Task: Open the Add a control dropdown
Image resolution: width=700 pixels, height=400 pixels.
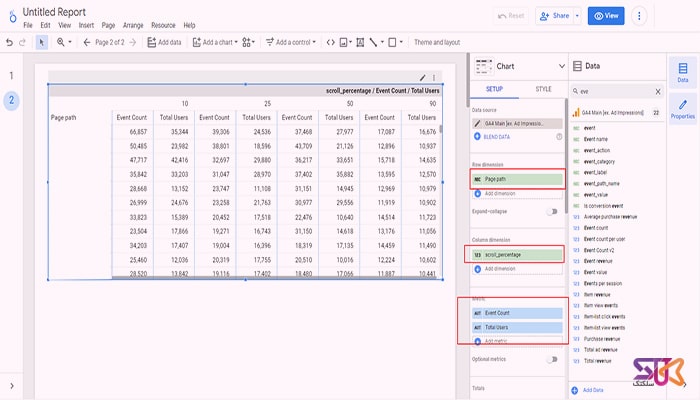Action: coord(291,42)
